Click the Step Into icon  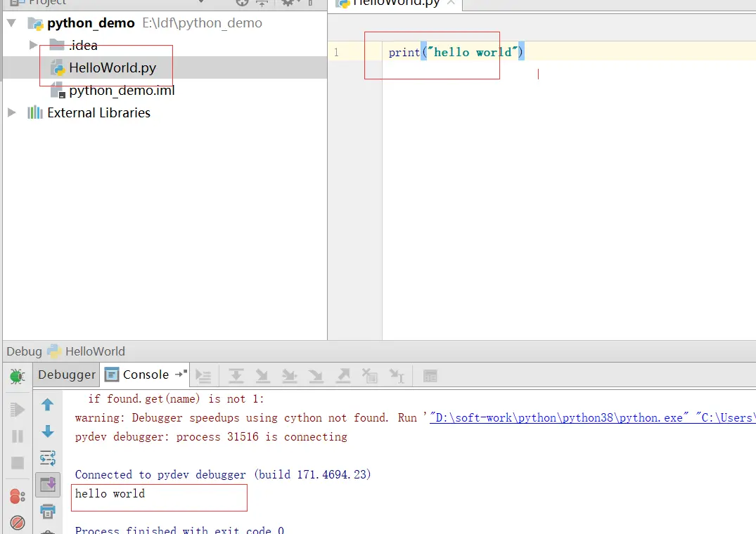(x=263, y=376)
